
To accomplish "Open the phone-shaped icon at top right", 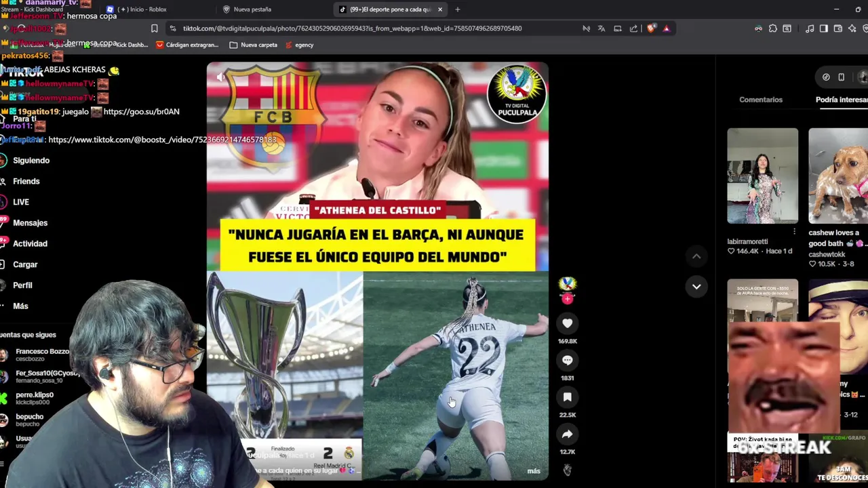I will coord(842,77).
